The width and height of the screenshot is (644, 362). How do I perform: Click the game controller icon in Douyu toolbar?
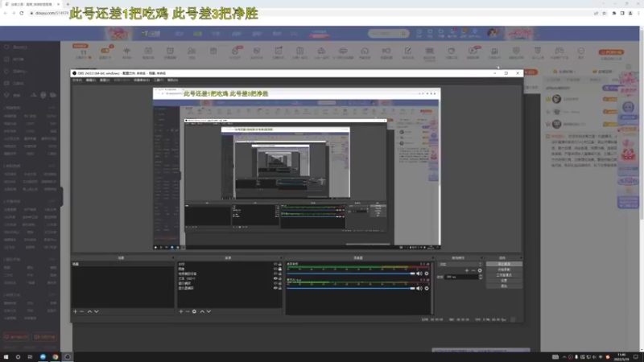(x=559, y=51)
